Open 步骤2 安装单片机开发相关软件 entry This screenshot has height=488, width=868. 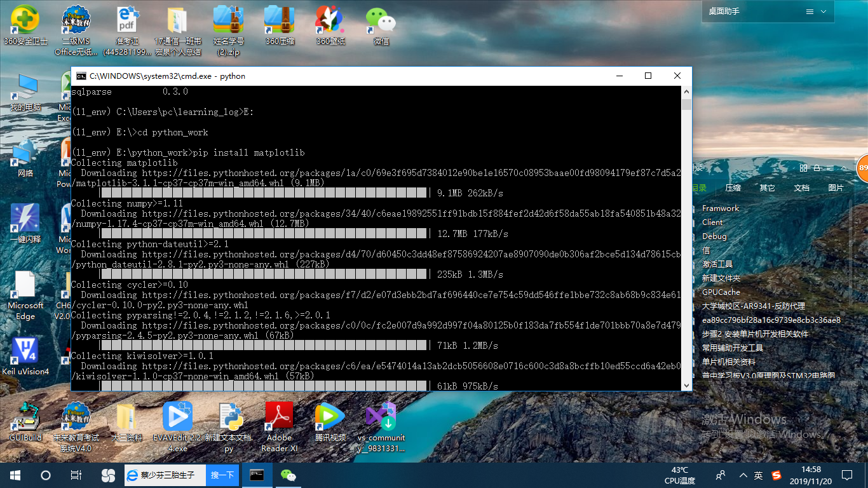click(756, 334)
